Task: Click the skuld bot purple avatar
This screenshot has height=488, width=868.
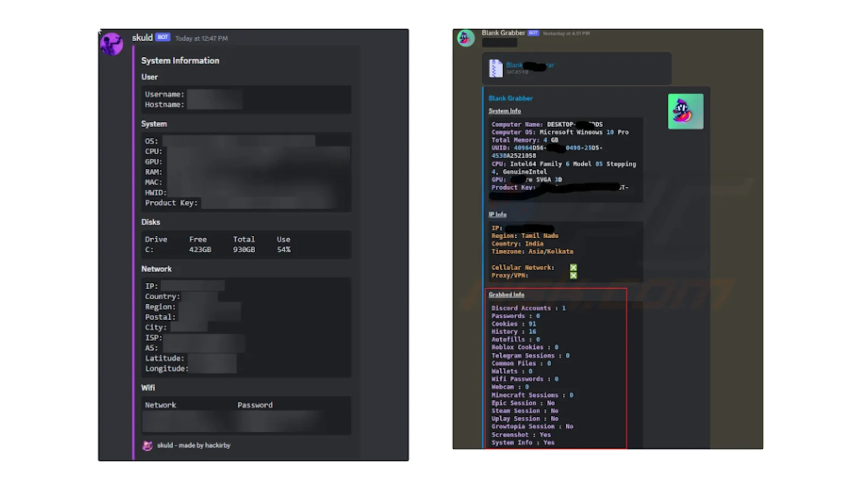Action: pyautogui.click(x=112, y=44)
